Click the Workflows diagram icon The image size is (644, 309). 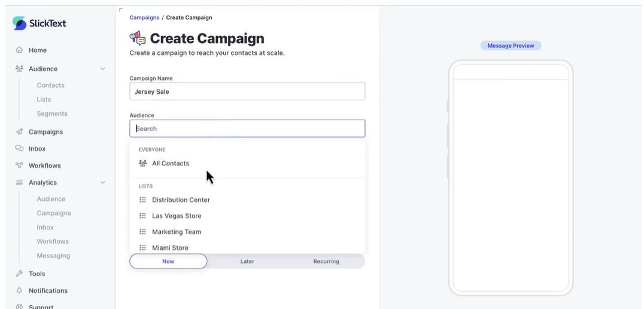(x=19, y=166)
